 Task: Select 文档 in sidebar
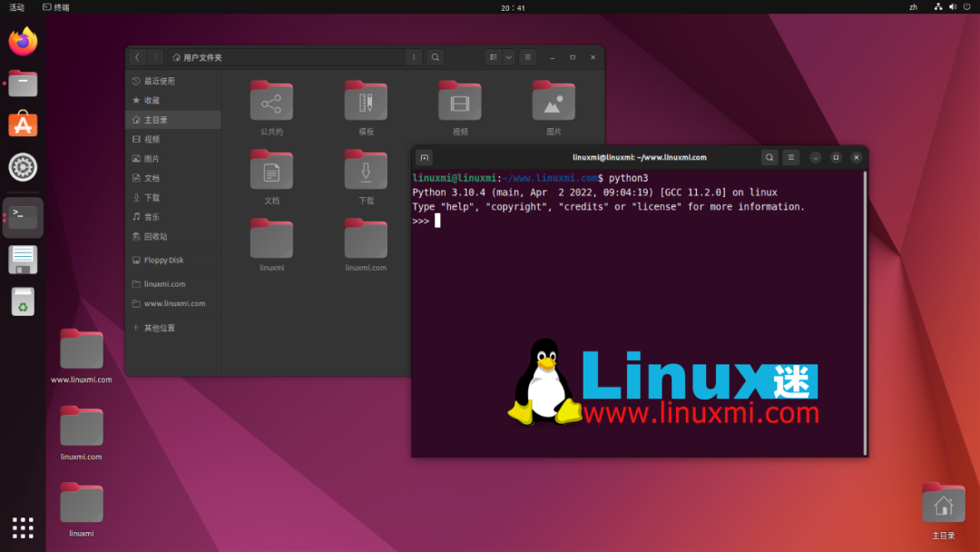tap(173, 178)
